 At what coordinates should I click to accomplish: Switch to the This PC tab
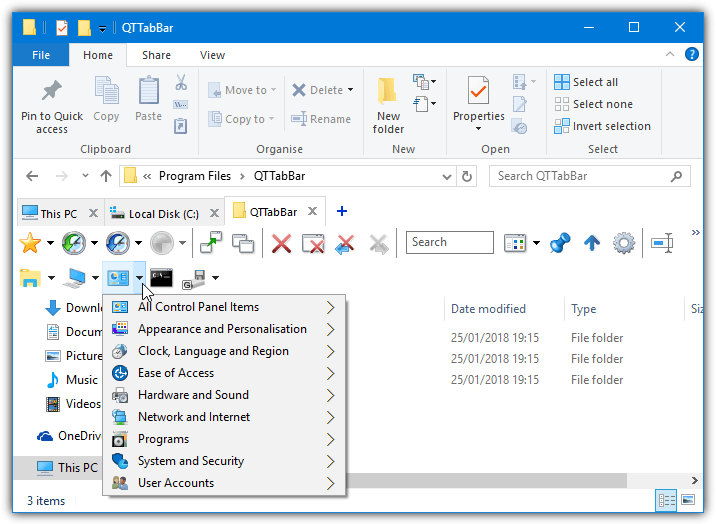[59, 214]
